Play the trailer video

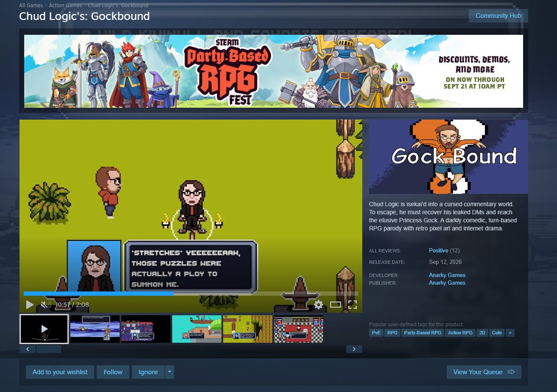click(30, 305)
